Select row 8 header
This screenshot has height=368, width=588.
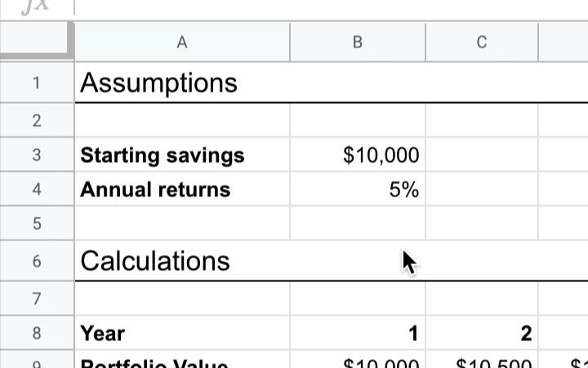coord(37,333)
